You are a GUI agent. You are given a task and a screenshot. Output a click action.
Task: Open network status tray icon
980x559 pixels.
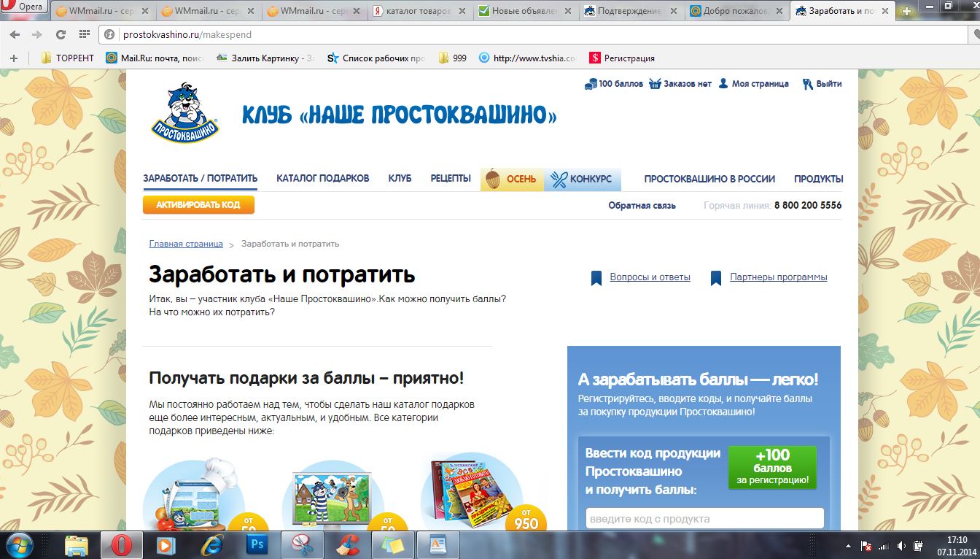pyautogui.click(x=884, y=545)
